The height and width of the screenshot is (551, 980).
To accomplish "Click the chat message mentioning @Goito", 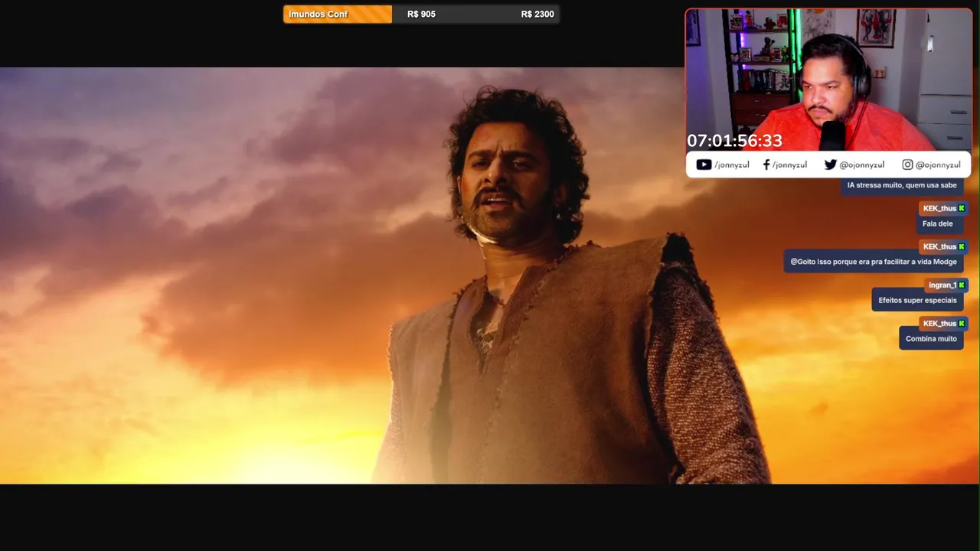I will 874,262.
